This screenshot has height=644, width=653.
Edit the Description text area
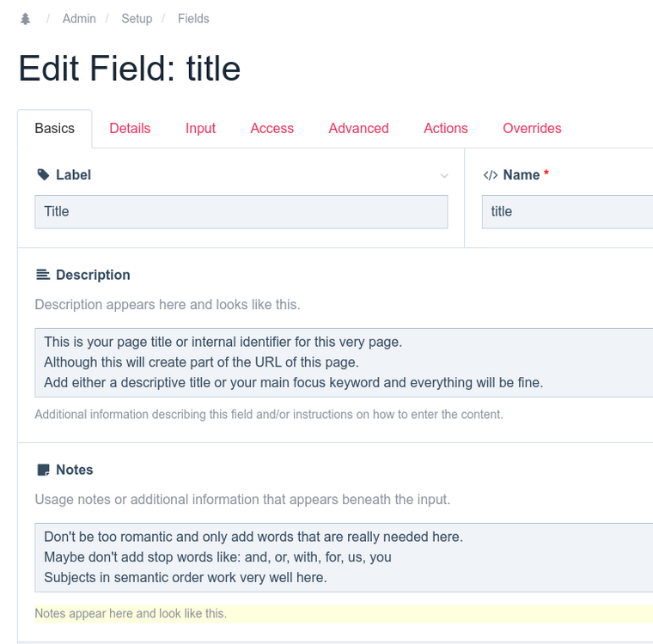[x=344, y=361]
